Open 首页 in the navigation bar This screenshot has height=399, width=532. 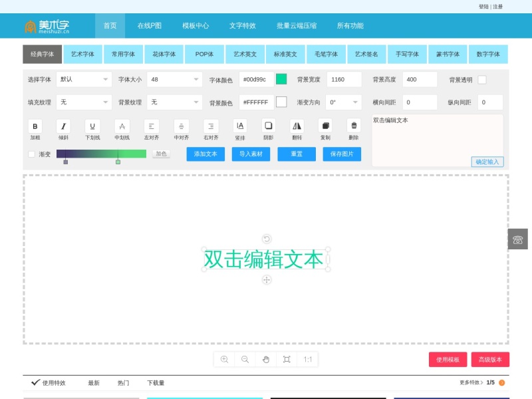tap(110, 26)
